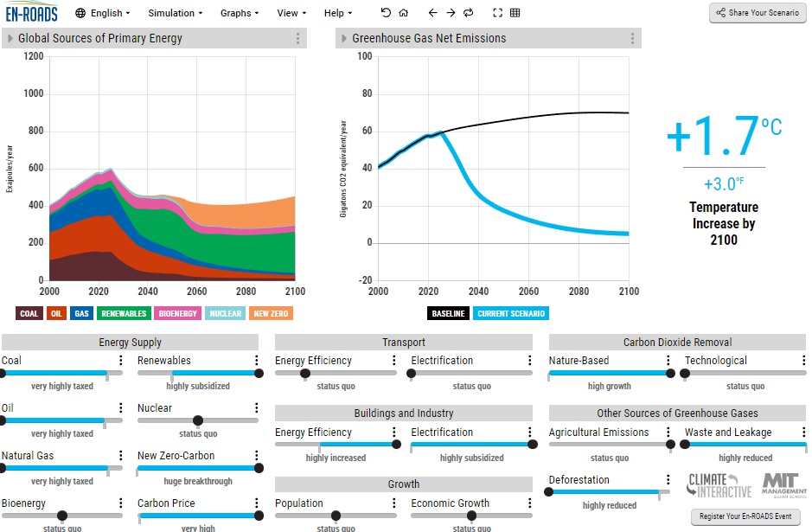Open the data table grid icon

(x=515, y=13)
